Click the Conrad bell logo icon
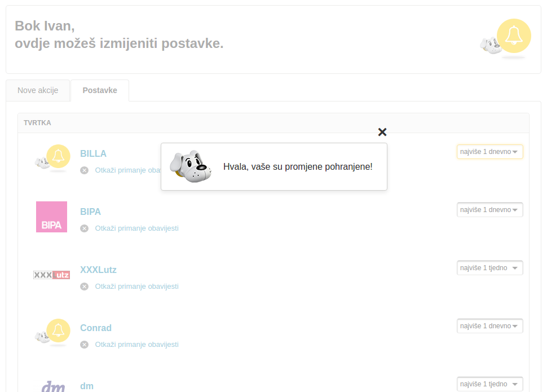 (x=52, y=332)
